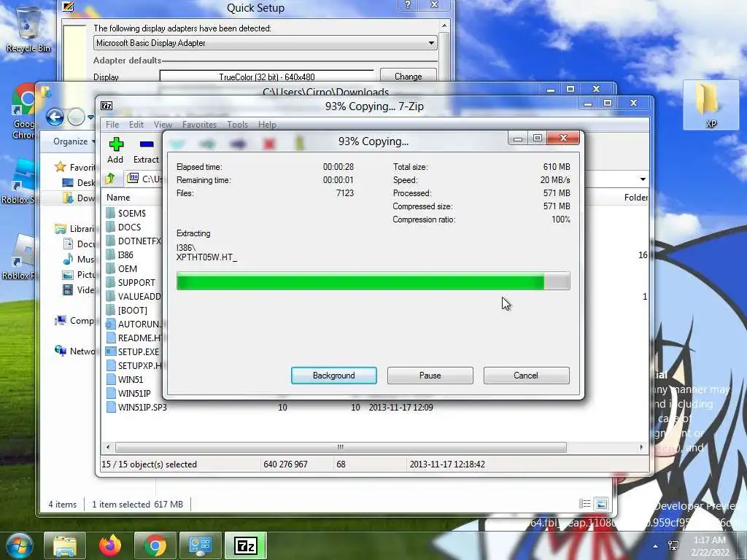Select the I386 folder in the list
Screen dimensions: 747x560
[125, 254]
